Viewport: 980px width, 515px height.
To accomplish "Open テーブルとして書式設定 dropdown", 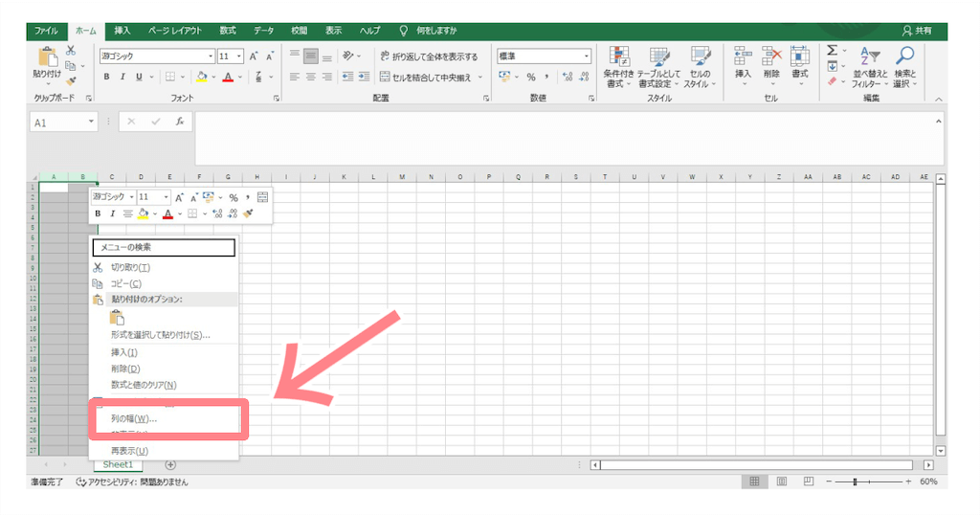I will point(658,68).
